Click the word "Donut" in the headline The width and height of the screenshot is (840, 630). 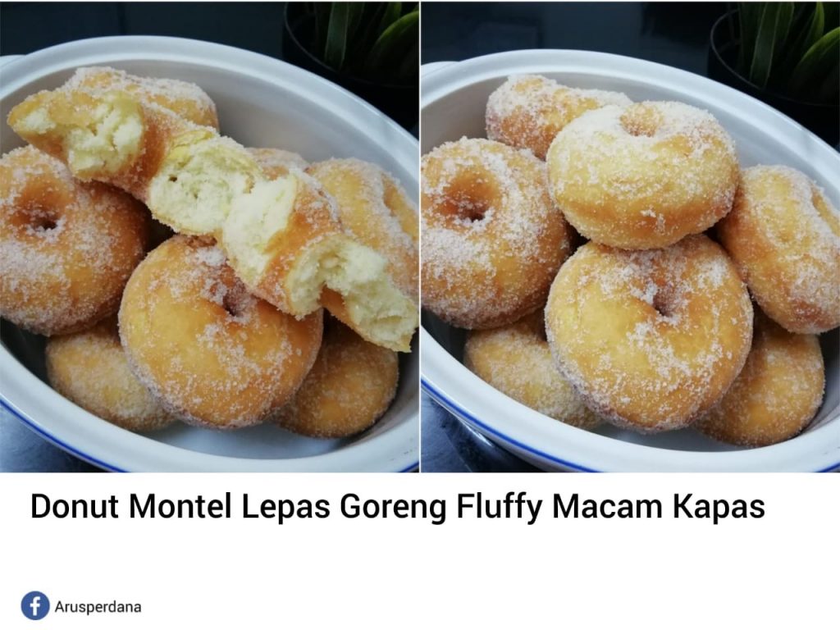coord(75,505)
